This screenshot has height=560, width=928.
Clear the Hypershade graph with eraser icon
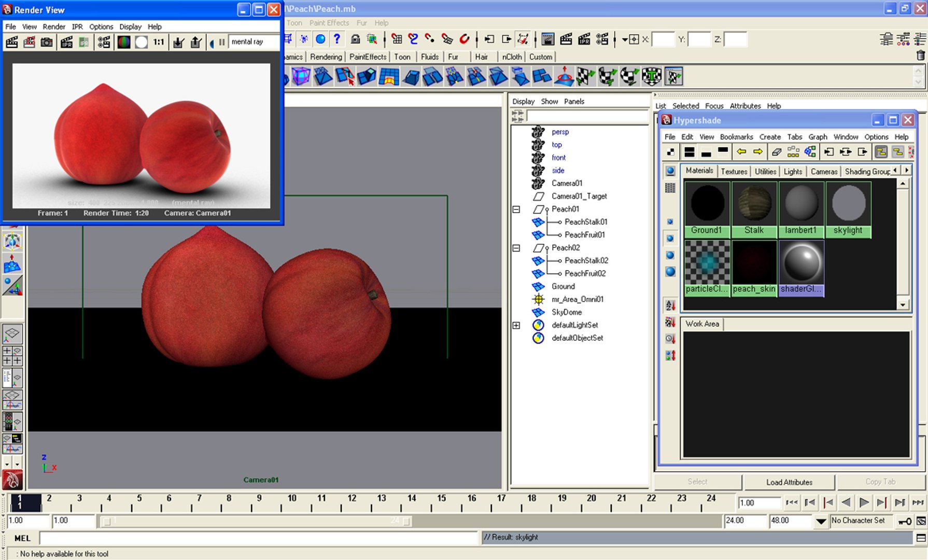click(x=776, y=151)
